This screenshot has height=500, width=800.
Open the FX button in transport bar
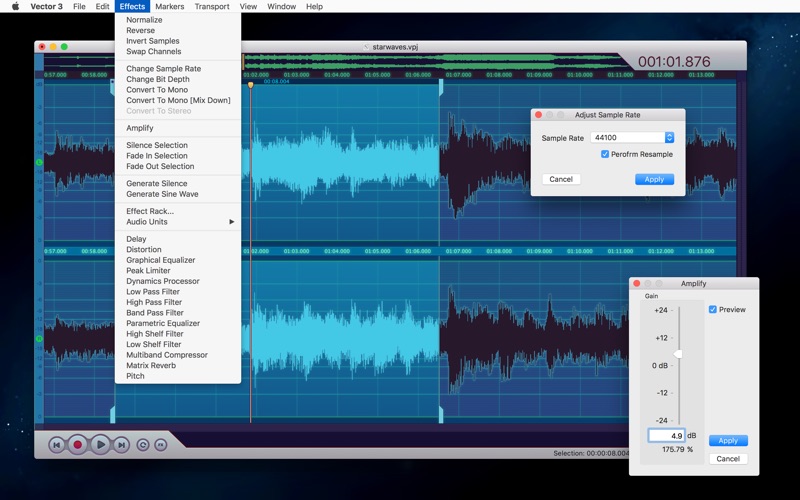tap(160, 444)
